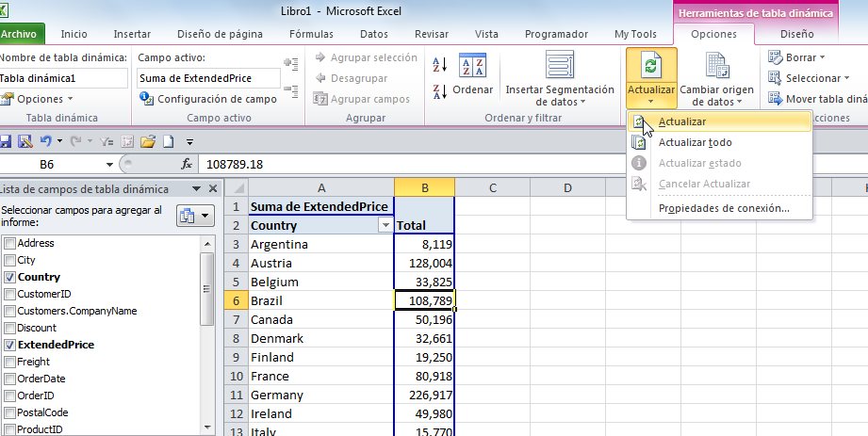Click the Cambiar origen de datos icon
The height and width of the screenshot is (436, 868).
718,66
